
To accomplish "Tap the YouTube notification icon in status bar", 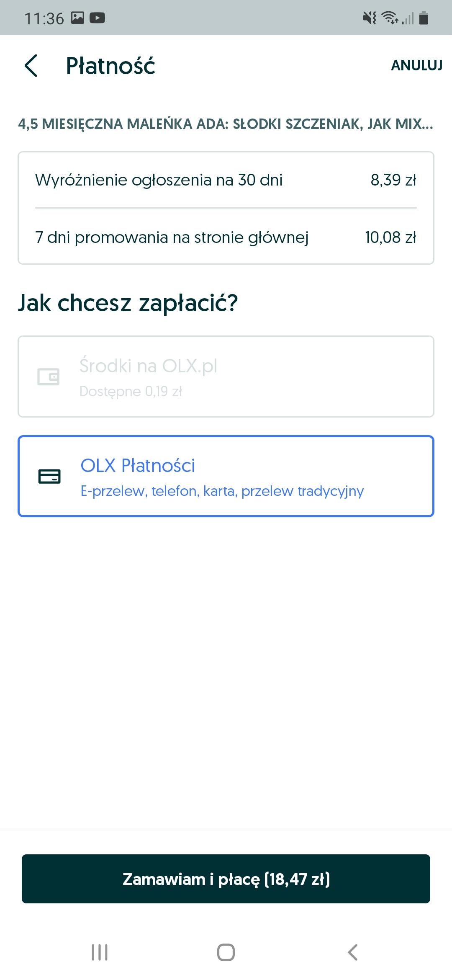I will 97,18.
